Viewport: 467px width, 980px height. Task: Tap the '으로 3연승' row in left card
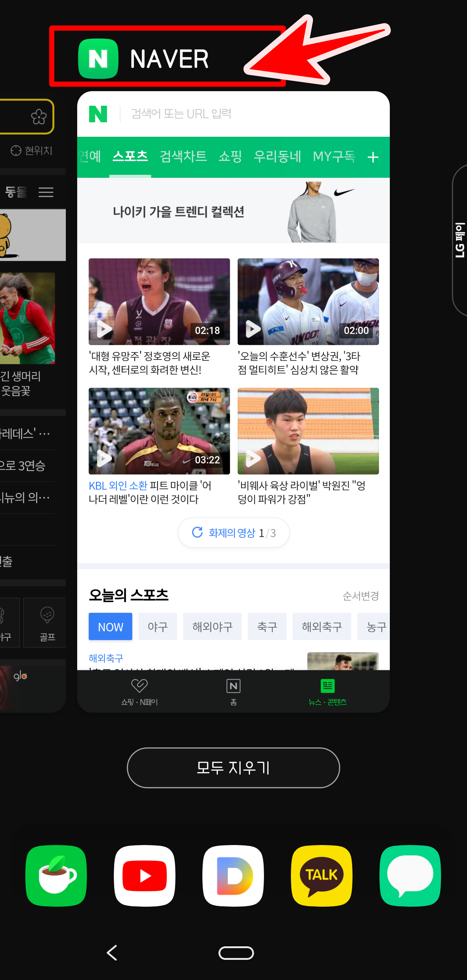pyautogui.click(x=27, y=465)
